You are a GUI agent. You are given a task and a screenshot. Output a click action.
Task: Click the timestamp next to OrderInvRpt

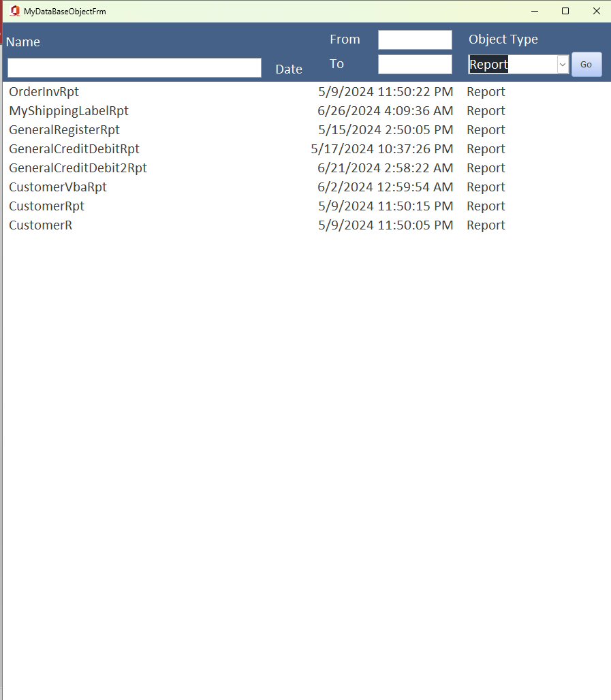386,91
